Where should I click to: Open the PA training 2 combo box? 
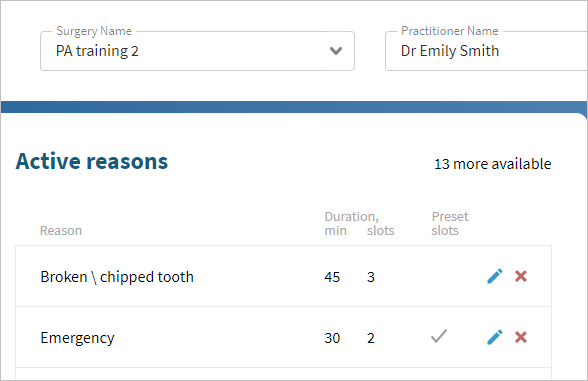[197, 51]
